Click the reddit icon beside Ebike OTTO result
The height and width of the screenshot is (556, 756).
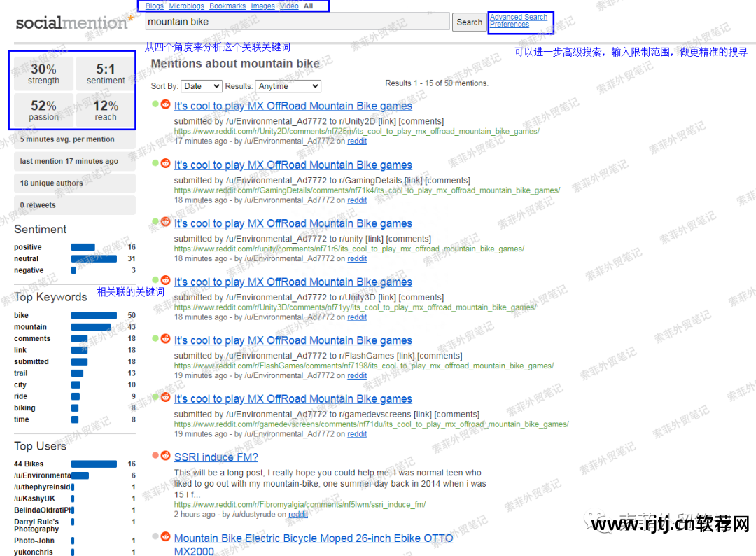(x=166, y=537)
